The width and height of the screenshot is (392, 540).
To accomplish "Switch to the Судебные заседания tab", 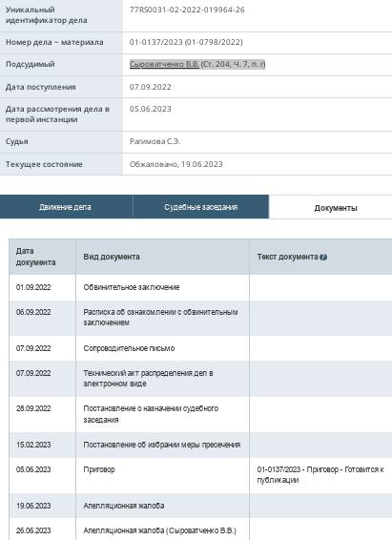I will tap(201, 207).
